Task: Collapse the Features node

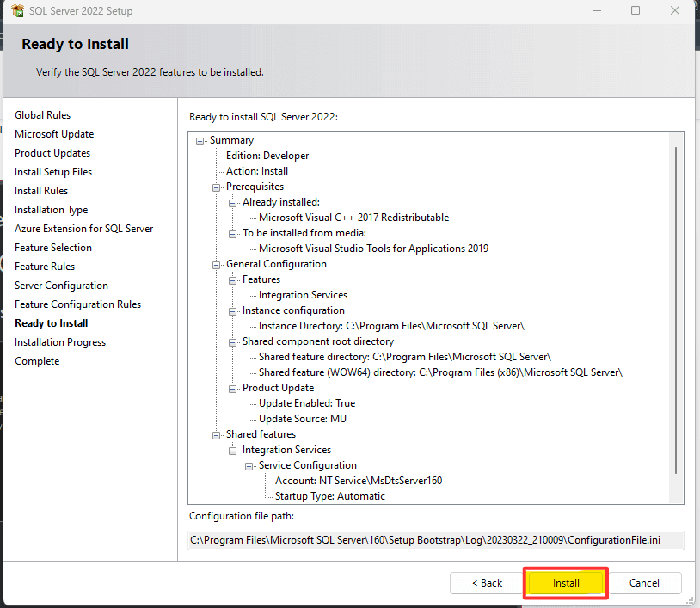Action: tap(232, 280)
